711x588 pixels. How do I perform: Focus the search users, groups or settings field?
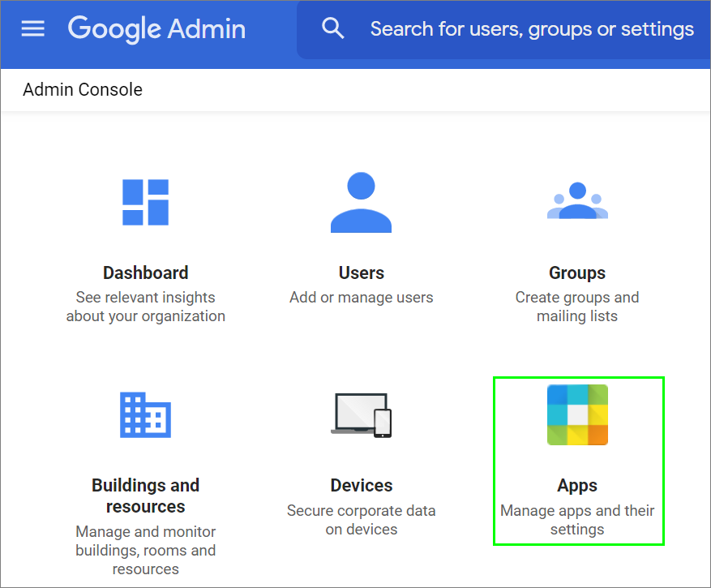coord(503,29)
